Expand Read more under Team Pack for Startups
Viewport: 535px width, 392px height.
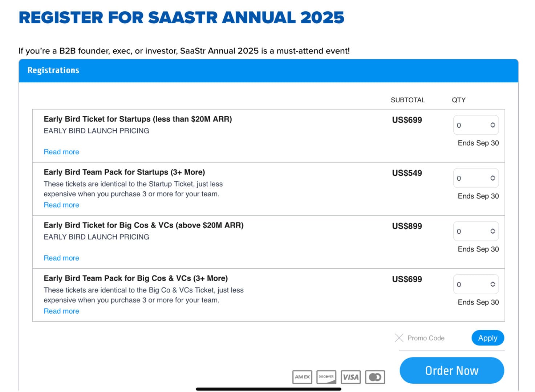pyautogui.click(x=61, y=205)
